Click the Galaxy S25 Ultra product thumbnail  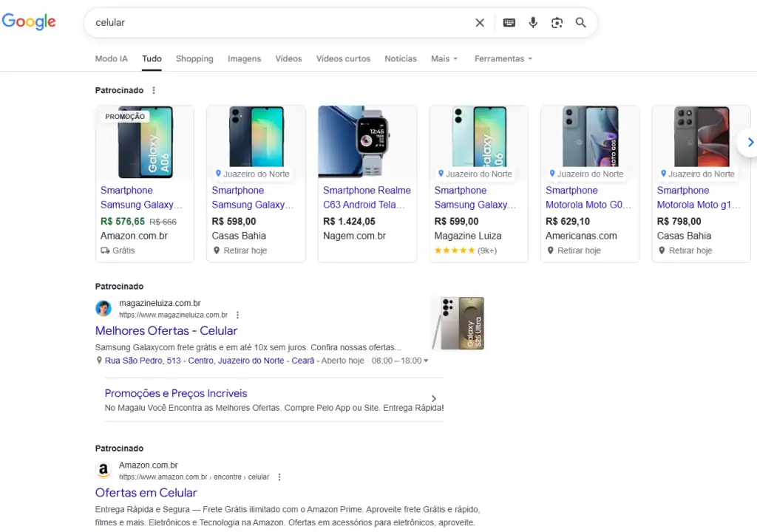(457, 323)
